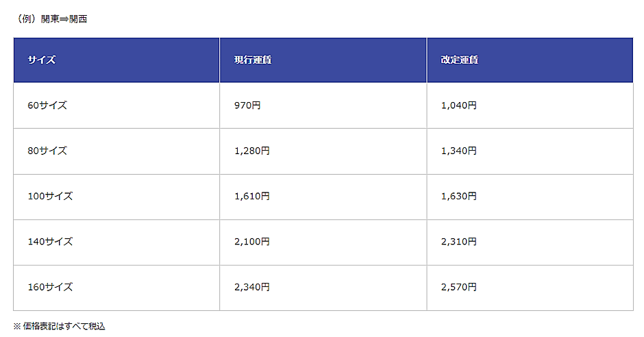Image resolution: width=644 pixels, height=337 pixels.
Task: Select the 140サイズ row label
Action: (50, 242)
